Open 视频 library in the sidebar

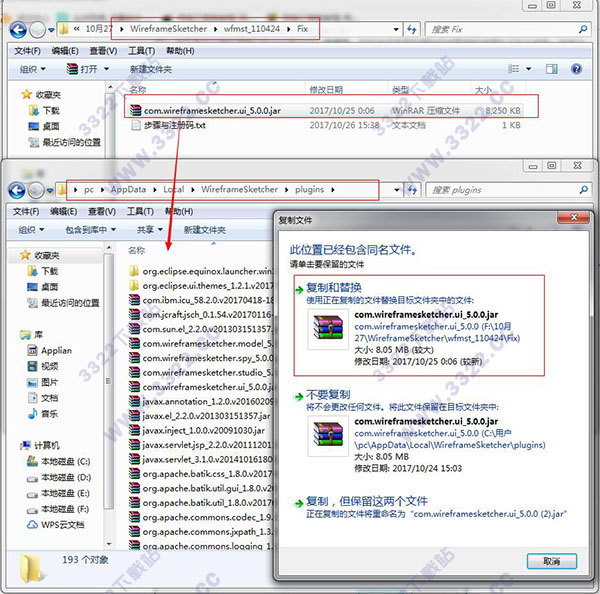tap(43, 366)
